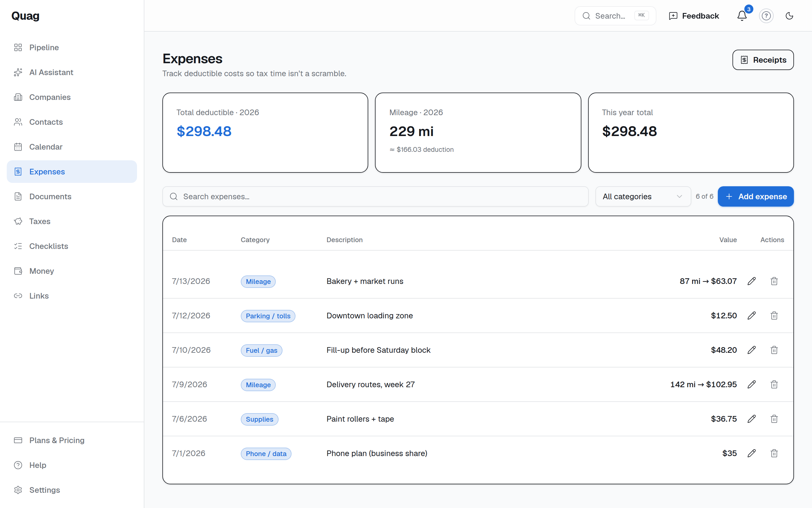Open Help in the sidebar

72,465
